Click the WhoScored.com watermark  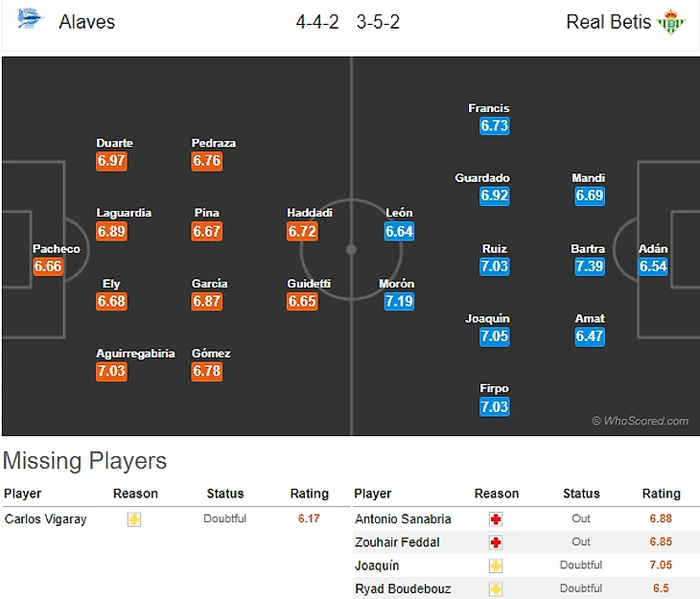coord(641,421)
